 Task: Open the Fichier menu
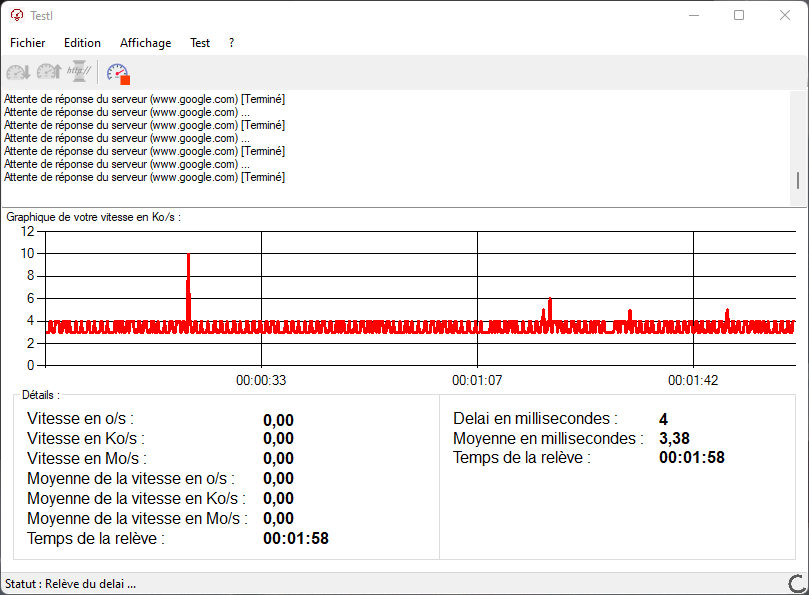pyautogui.click(x=28, y=43)
